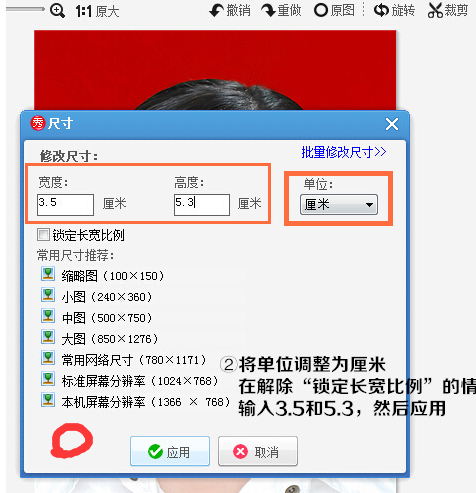Open 批量修改尺寸 batch resize link
The height and width of the screenshot is (493, 476).
coord(344,152)
